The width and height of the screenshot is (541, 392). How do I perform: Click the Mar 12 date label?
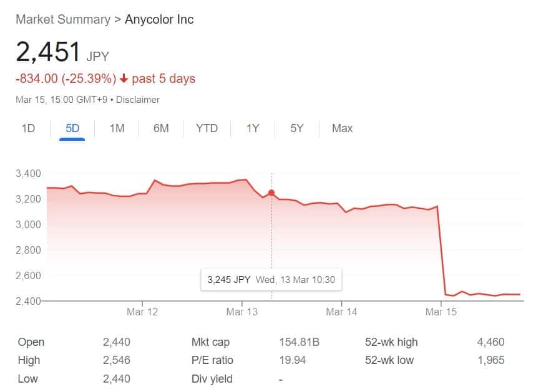tap(142, 312)
